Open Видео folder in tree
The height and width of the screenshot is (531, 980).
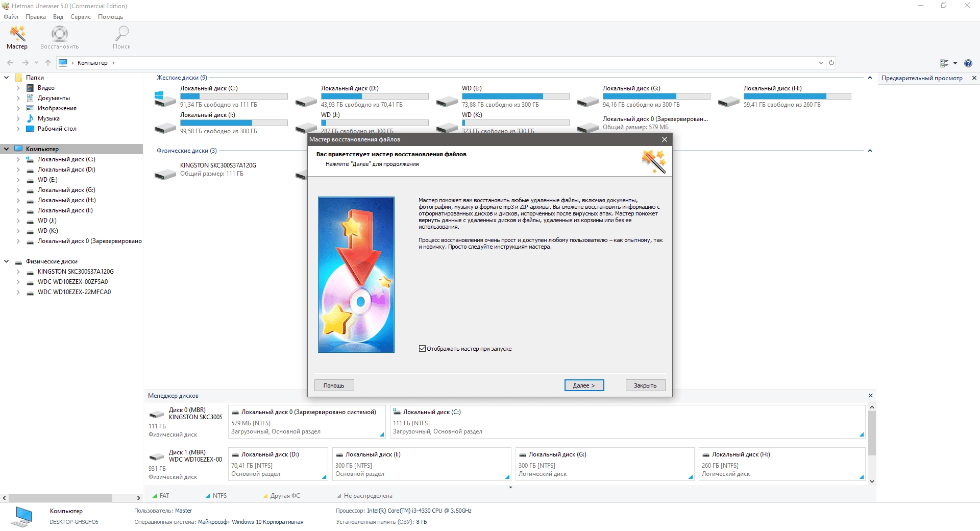click(46, 88)
